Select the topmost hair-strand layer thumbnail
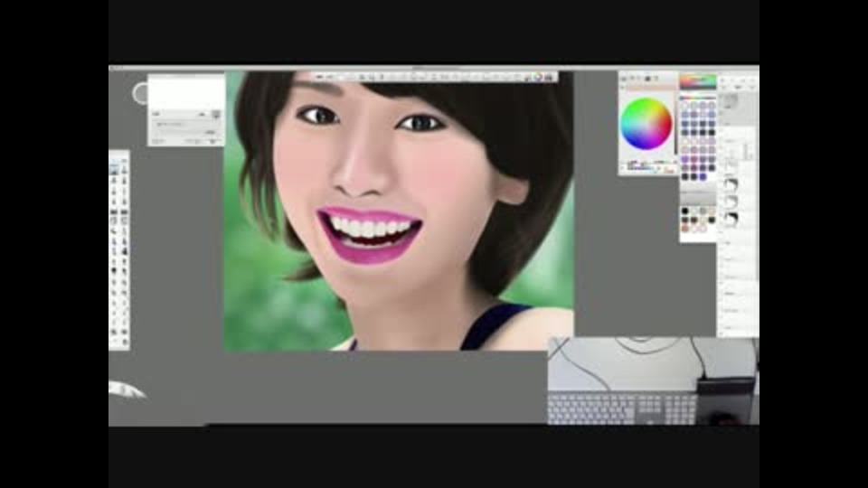Image resolution: width=868 pixels, height=488 pixels. (x=731, y=184)
